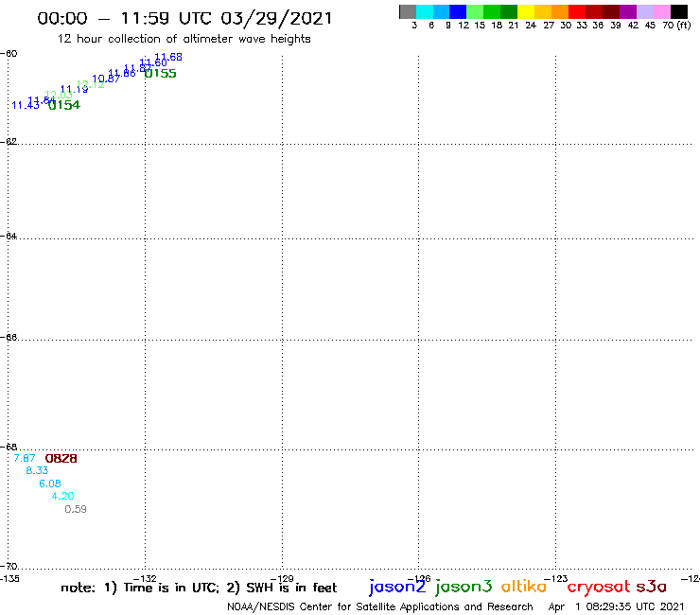Click the dark red time label 0828
This screenshot has height=615, width=700.
61,459
